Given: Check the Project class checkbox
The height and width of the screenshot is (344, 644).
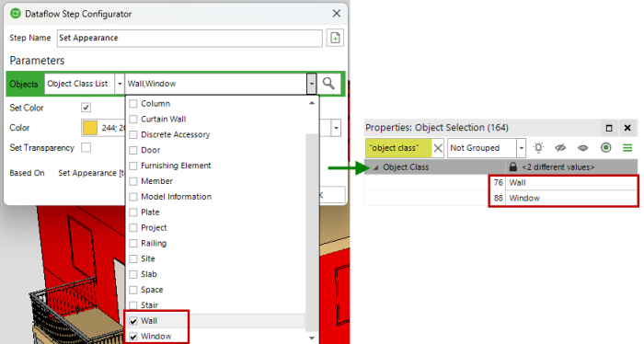Looking at the screenshot, I should [133, 228].
